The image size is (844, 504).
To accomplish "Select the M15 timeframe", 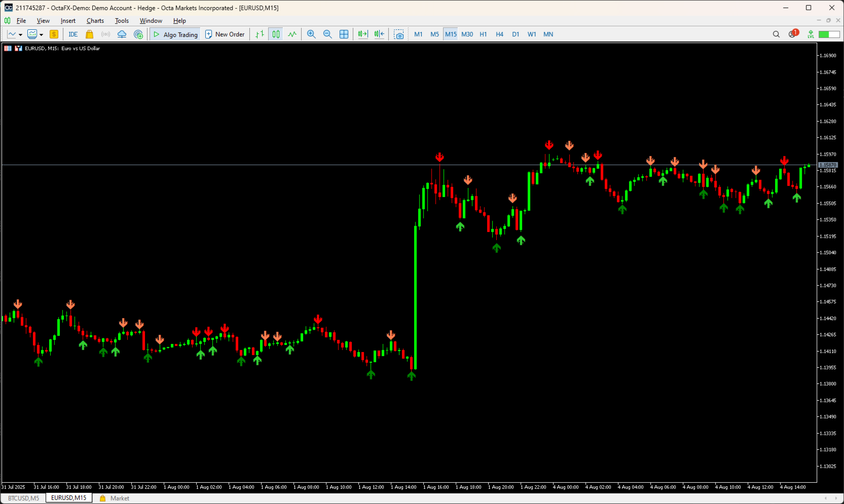I will point(451,34).
